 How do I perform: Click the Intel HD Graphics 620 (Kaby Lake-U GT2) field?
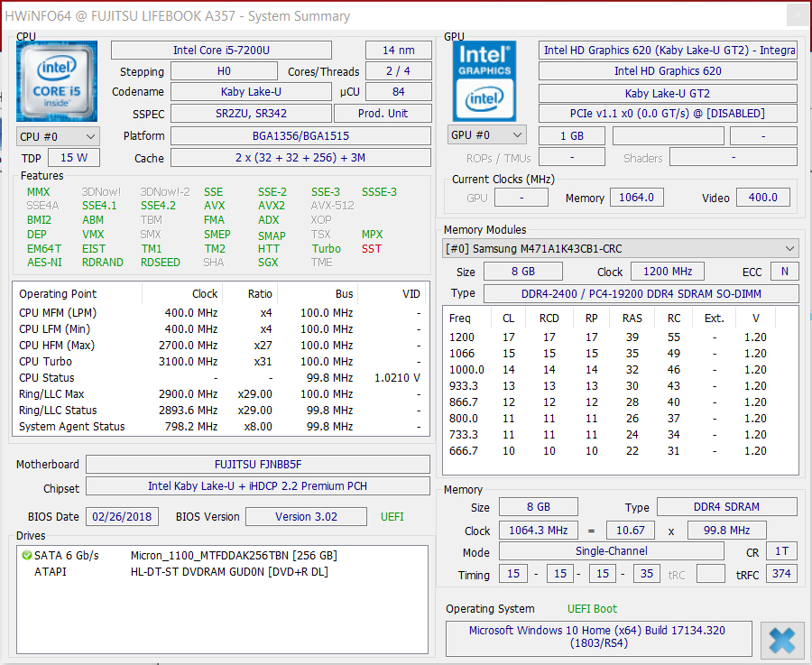pyautogui.click(x=668, y=51)
